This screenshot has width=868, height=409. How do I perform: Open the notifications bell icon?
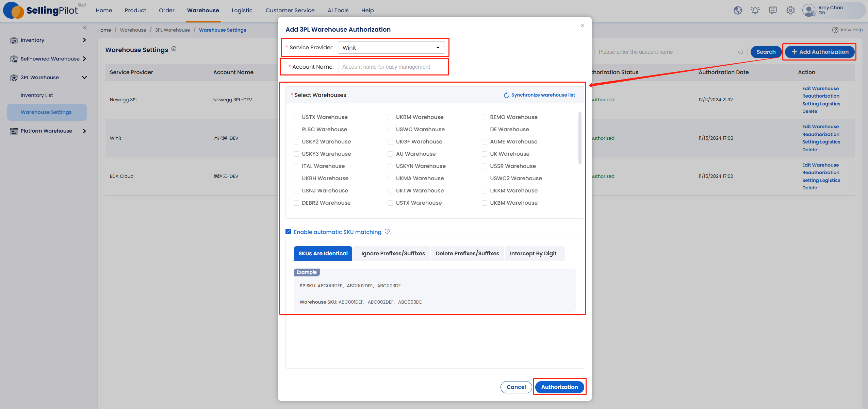755,11
